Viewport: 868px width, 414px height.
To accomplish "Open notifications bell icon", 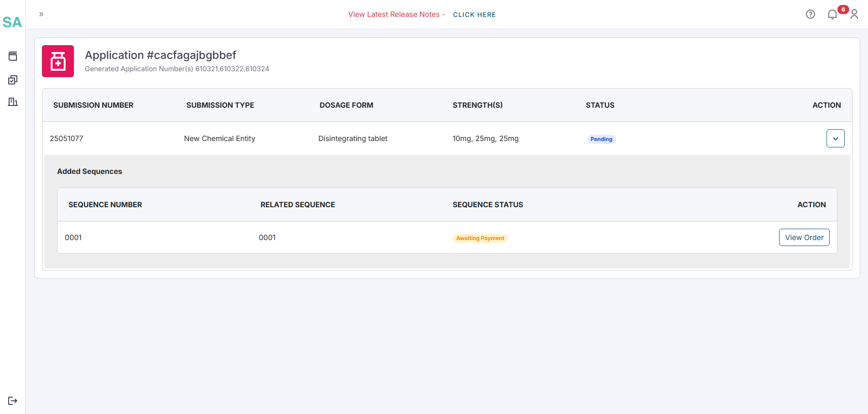I will pyautogui.click(x=832, y=15).
